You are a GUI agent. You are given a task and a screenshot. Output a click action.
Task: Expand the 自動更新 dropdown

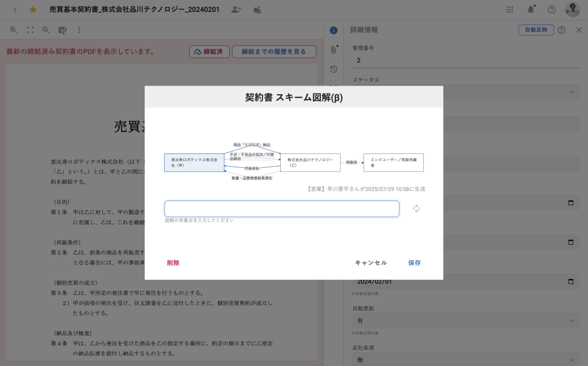pyautogui.click(x=466, y=321)
